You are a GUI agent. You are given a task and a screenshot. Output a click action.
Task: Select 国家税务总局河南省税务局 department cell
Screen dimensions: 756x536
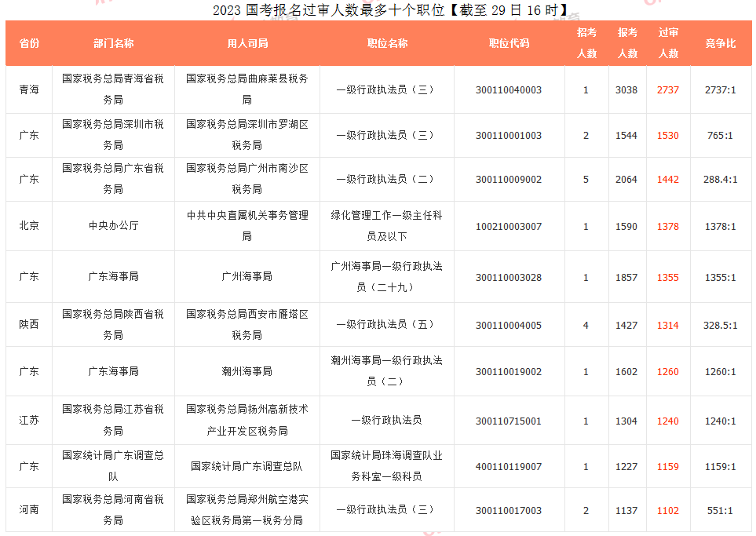113,509
